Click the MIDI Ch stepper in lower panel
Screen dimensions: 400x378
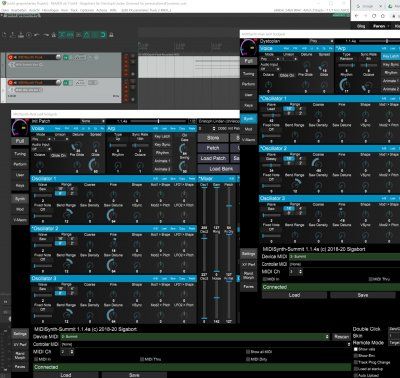[67, 352]
